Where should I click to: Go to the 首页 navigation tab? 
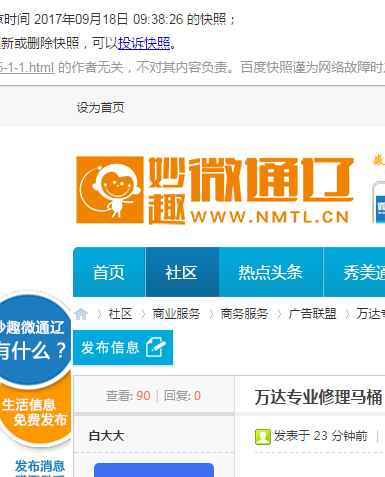coord(109,272)
